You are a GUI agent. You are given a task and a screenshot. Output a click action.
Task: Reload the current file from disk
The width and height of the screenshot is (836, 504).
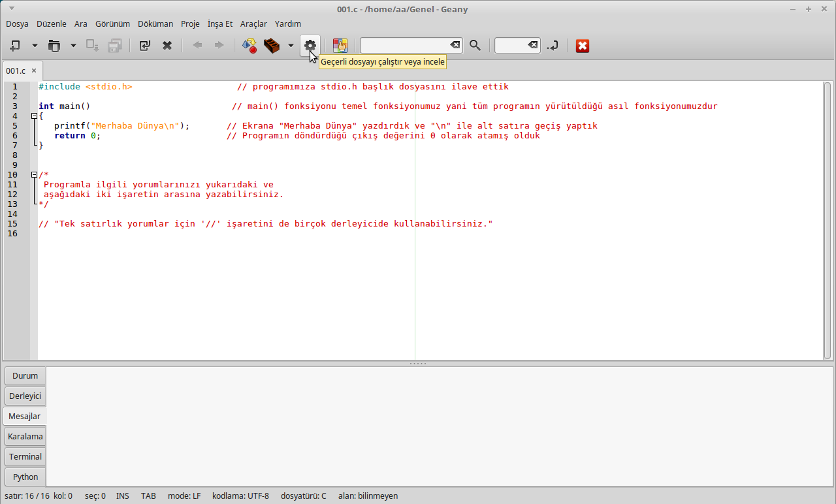(x=144, y=46)
